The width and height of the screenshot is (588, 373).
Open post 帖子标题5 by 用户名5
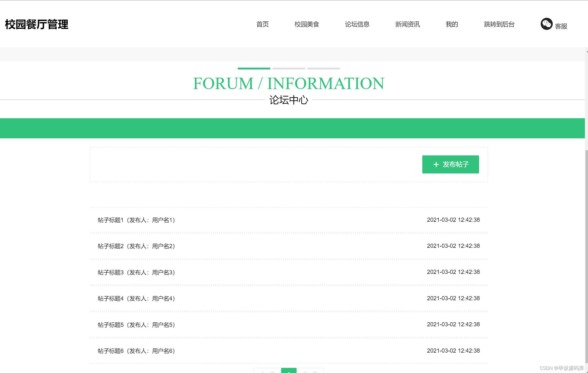(x=136, y=325)
